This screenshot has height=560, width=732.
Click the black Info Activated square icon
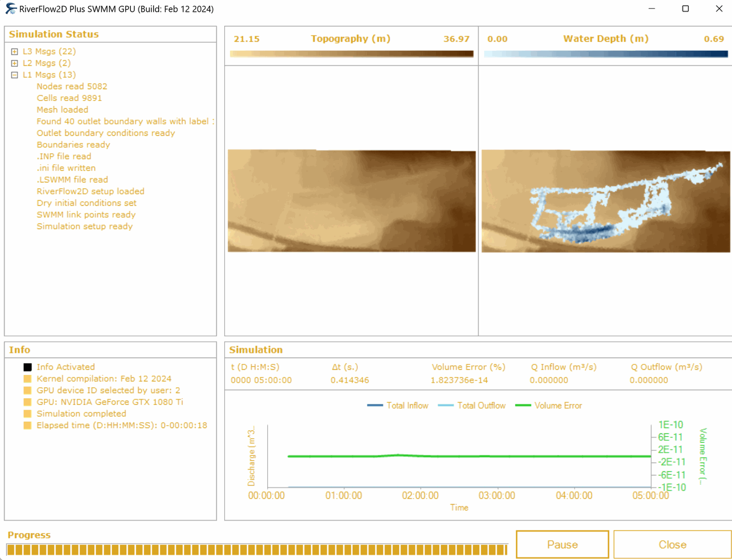[27, 367]
